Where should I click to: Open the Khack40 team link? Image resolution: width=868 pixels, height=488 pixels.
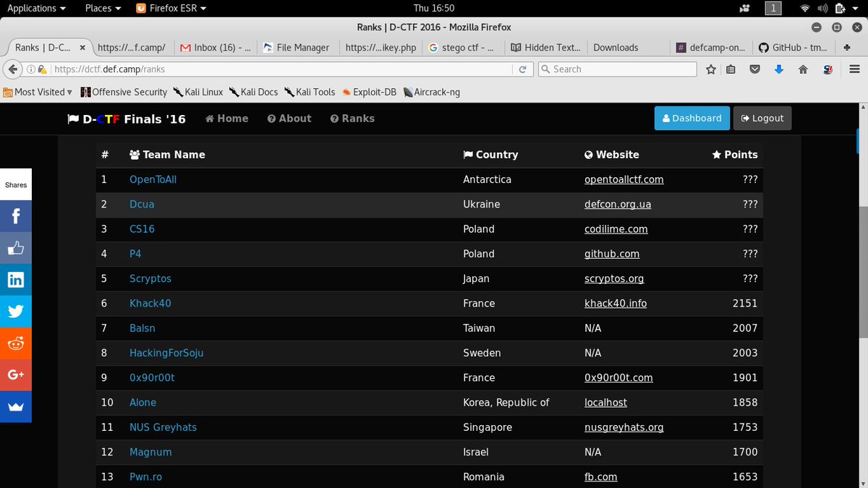(x=150, y=304)
